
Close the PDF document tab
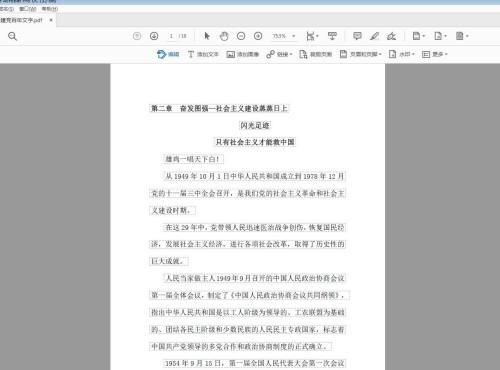click(51, 20)
